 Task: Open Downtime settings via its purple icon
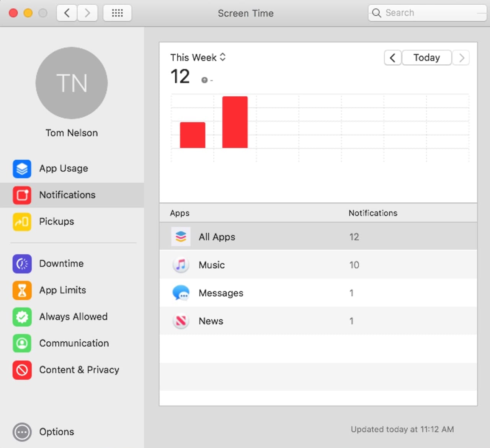pyautogui.click(x=22, y=264)
